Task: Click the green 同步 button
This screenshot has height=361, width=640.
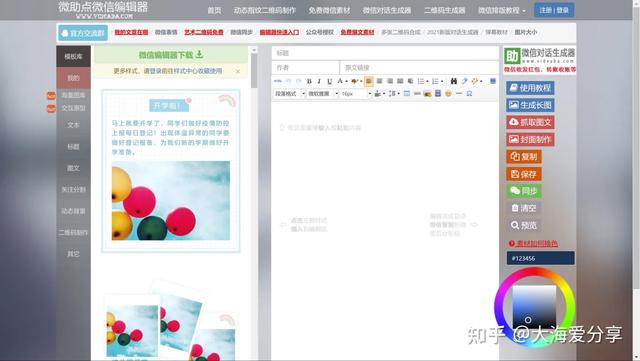Action: click(524, 191)
